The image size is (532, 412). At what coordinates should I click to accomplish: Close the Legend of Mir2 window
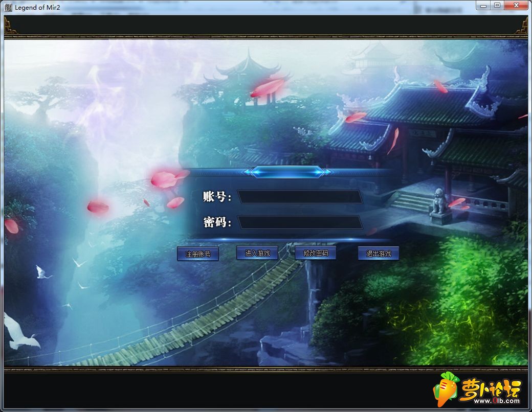tap(516, 6)
